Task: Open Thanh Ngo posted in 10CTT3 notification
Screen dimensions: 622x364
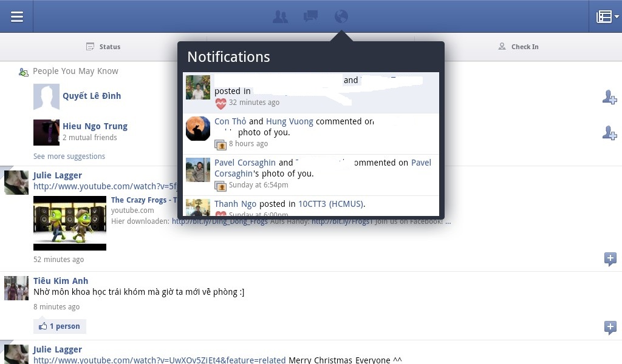Action: pyautogui.click(x=310, y=206)
